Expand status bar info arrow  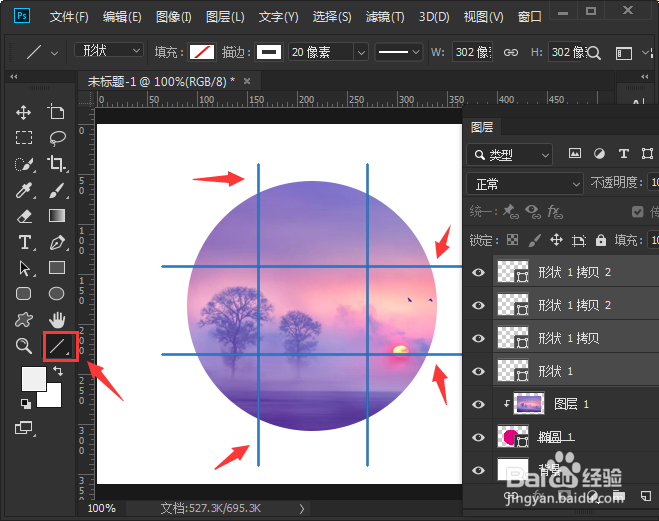coord(302,509)
